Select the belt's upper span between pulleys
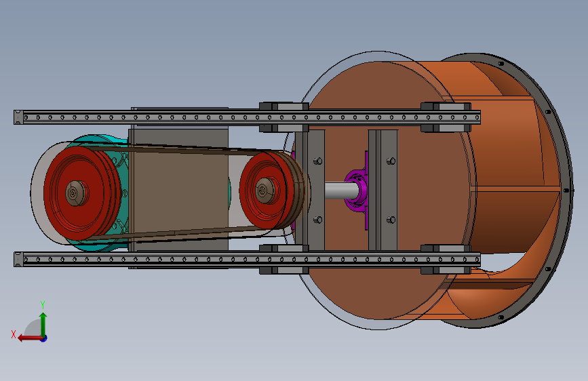This screenshot has width=588, height=381. point(180,149)
